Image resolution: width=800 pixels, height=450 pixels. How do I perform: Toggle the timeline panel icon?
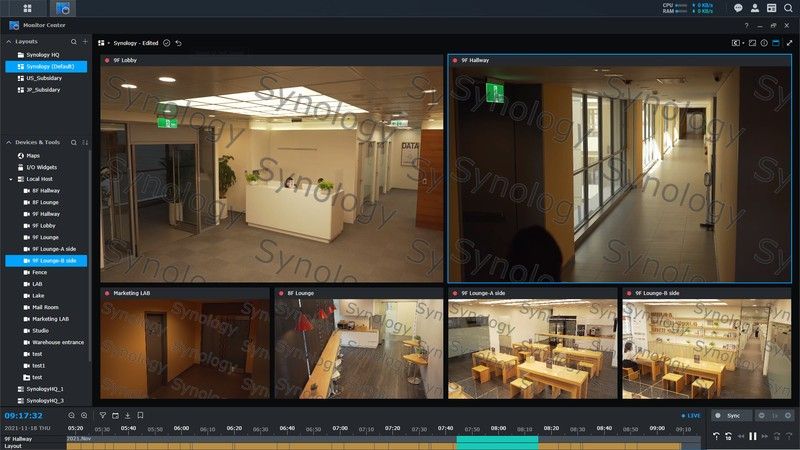tap(776, 43)
